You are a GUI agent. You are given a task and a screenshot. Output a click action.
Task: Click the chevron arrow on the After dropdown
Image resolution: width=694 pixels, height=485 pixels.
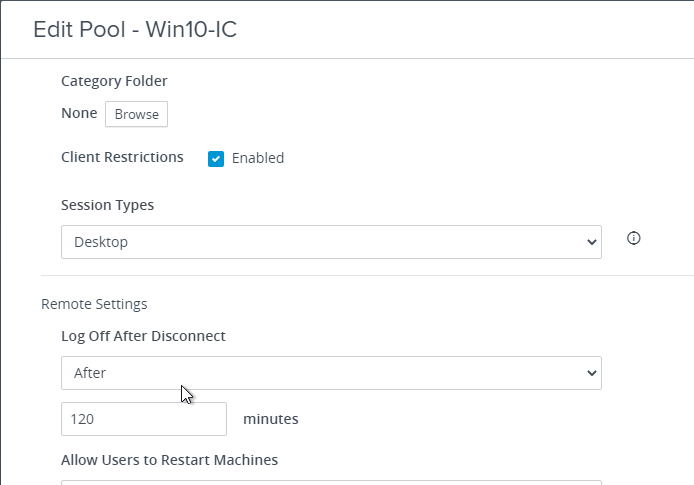(591, 373)
